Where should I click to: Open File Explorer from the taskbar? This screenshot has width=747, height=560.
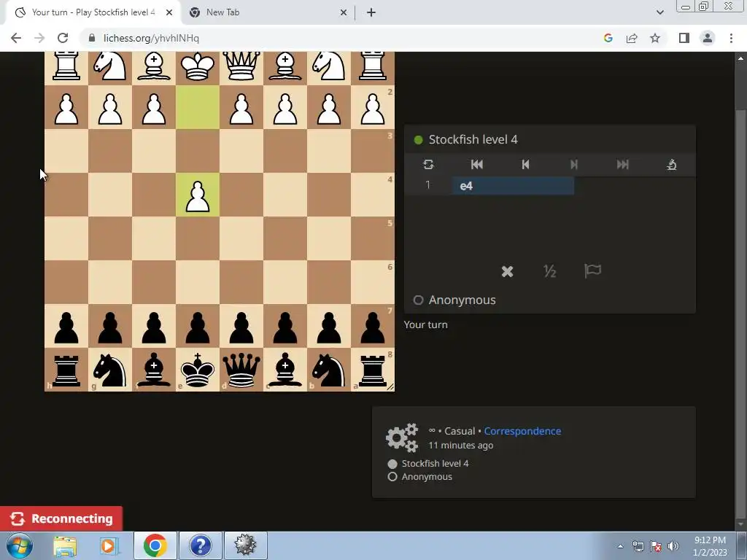(x=65, y=545)
